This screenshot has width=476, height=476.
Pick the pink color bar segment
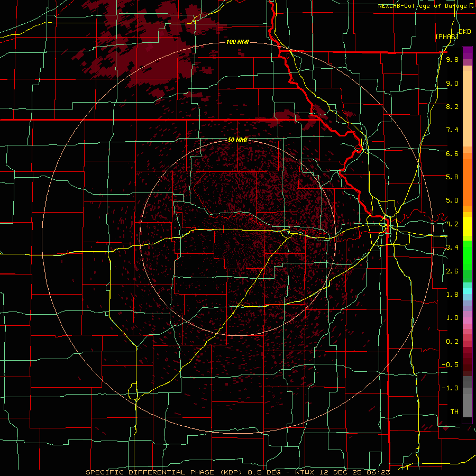point(467,321)
